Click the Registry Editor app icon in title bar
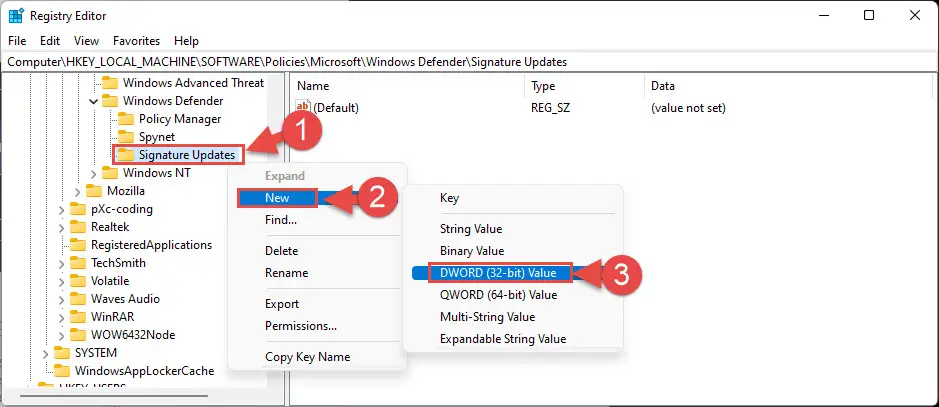 [17, 16]
